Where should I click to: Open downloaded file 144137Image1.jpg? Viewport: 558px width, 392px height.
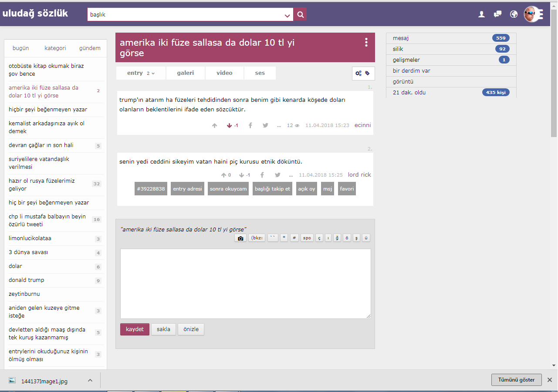pyautogui.click(x=44, y=381)
